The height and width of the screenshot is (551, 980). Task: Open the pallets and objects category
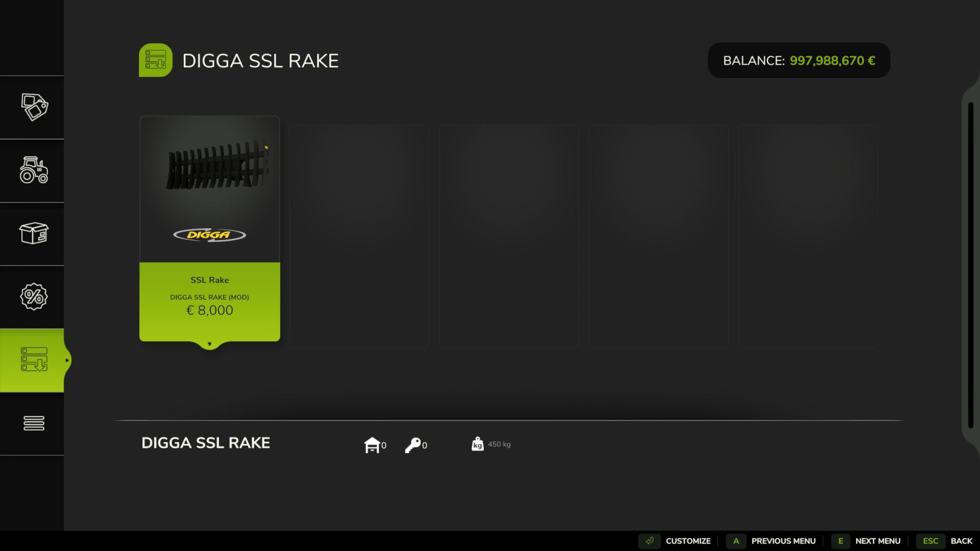coord(33,234)
